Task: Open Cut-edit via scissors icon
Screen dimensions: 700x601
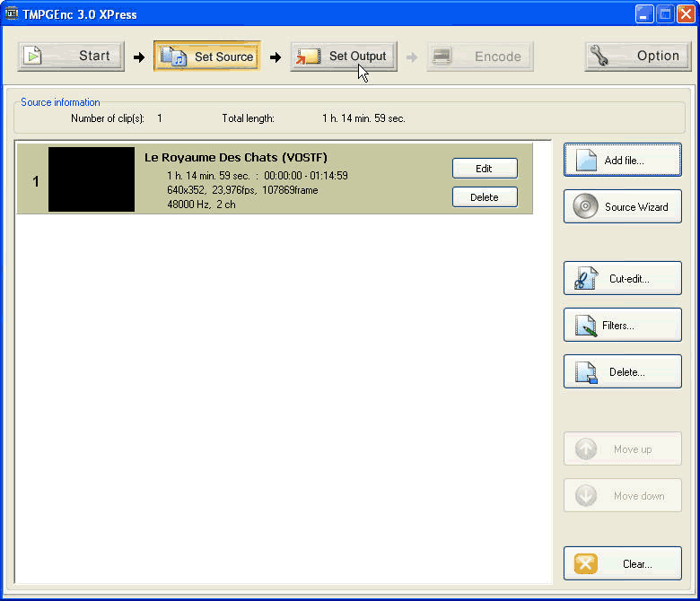Action: pos(585,279)
